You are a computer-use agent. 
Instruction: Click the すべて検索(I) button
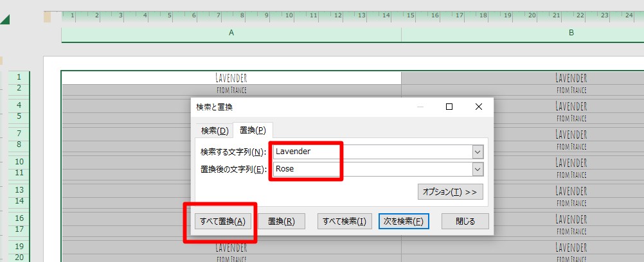pos(344,222)
